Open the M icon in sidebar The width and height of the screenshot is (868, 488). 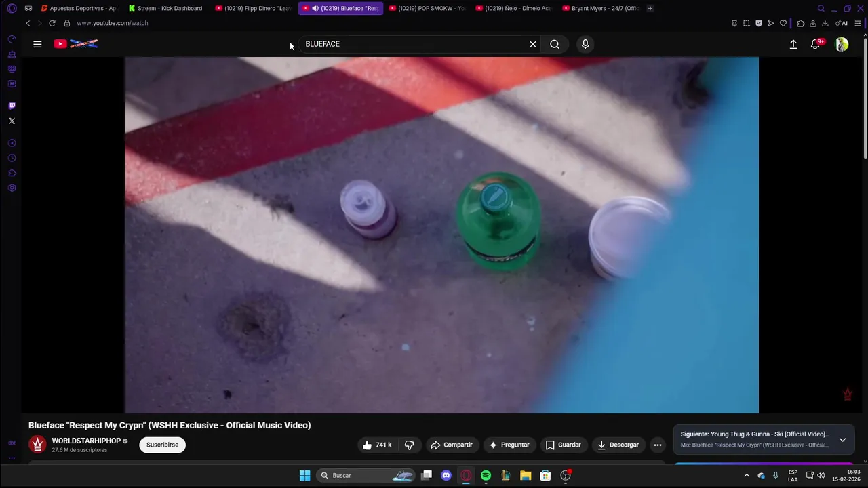(x=12, y=84)
